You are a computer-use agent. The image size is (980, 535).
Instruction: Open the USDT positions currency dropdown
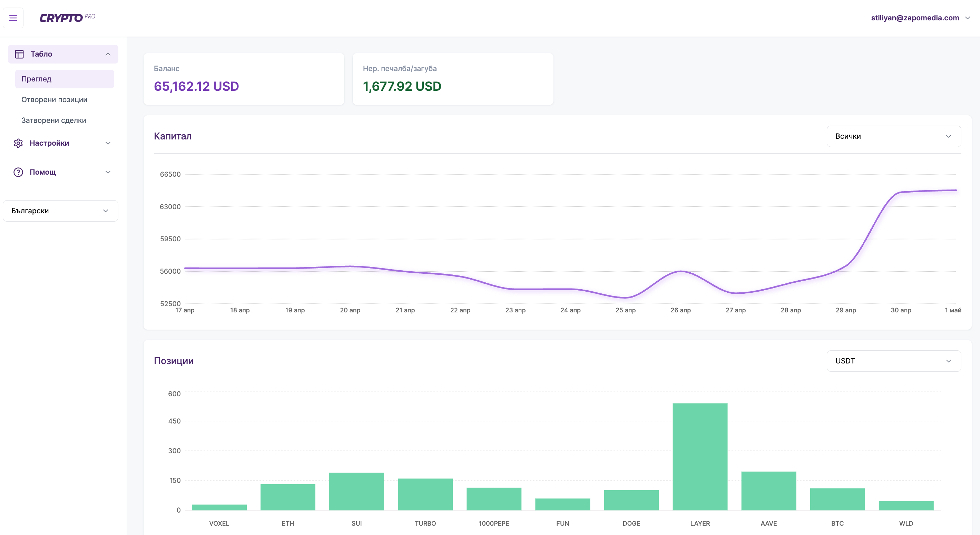(x=893, y=361)
